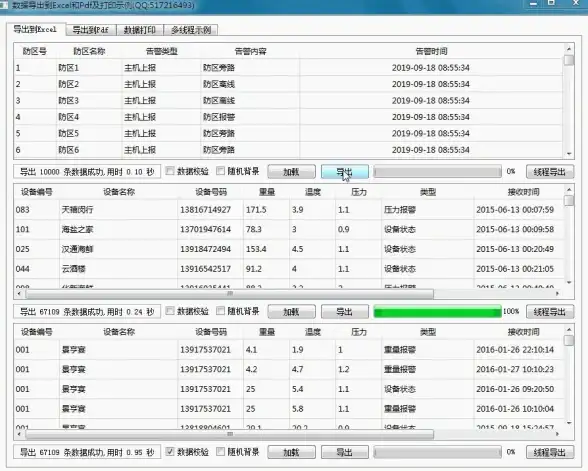
Task: Select the 防区1 cell
Action: pyautogui.click(x=89, y=68)
